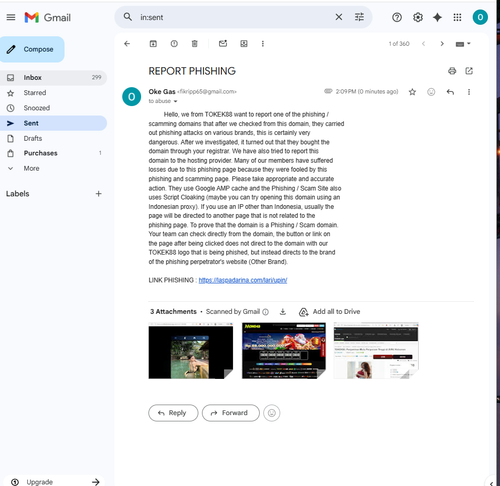This screenshot has height=486, width=500.
Task: Create new label with plus icon
Action: (98, 194)
